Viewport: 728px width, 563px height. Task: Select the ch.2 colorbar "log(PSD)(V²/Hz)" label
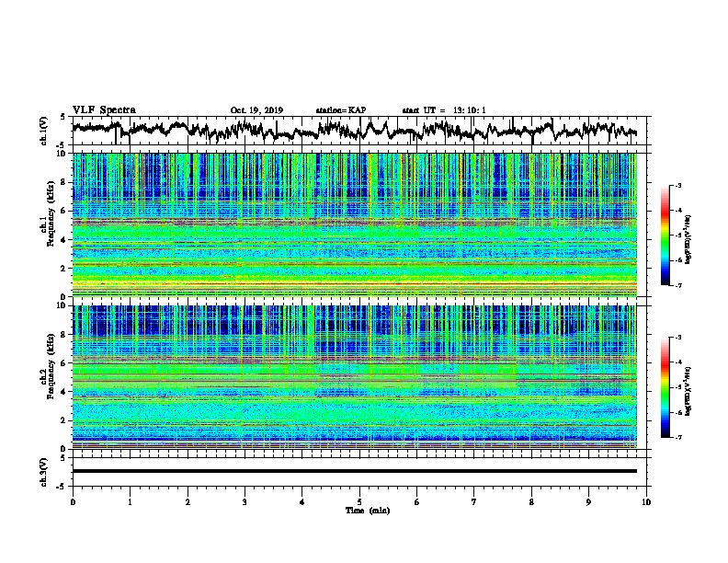click(688, 391)
